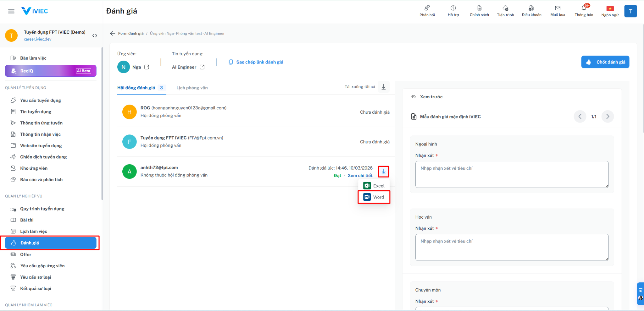The height and width of the screenshot is (311, 644).
Task: Open AI Engineer job external link icon
Action: coord(202,67)
